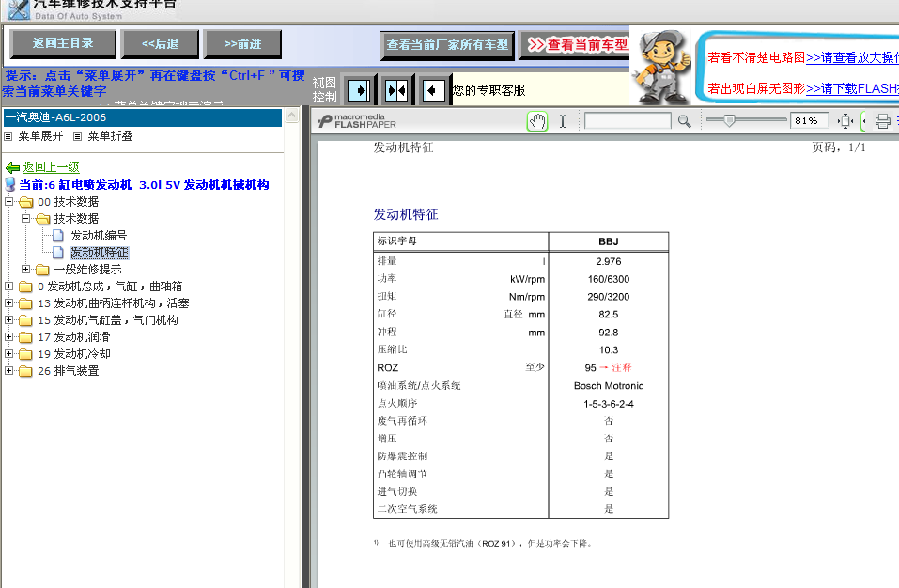Click the FlashPaper search text field
Screen dimensions: 899x588
tap(627, 121)
